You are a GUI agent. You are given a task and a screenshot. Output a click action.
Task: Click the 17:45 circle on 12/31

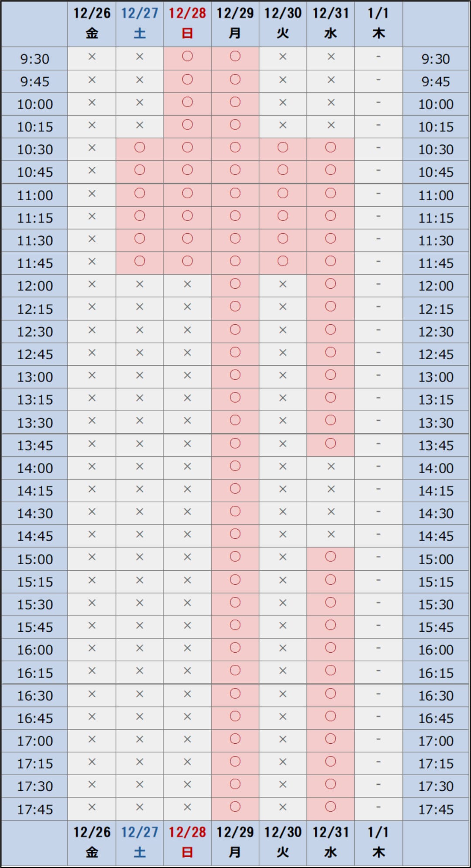coord(331,807)
